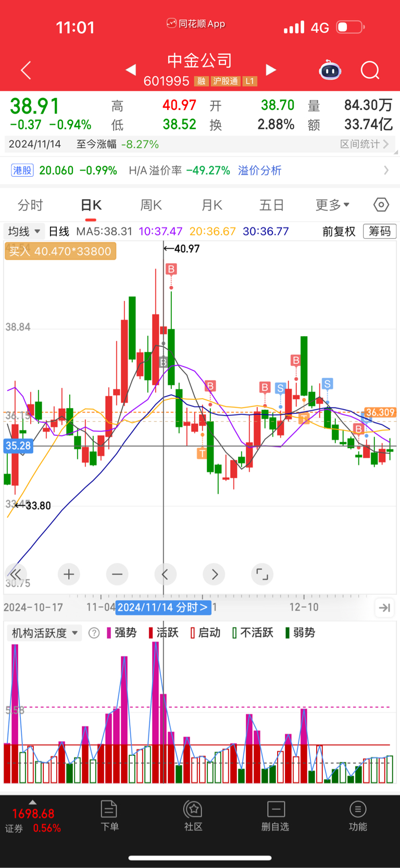Expand the H/A premium row chevron
Screen dimensions: 400x868
pyautogui.click(x=386, y=170)
